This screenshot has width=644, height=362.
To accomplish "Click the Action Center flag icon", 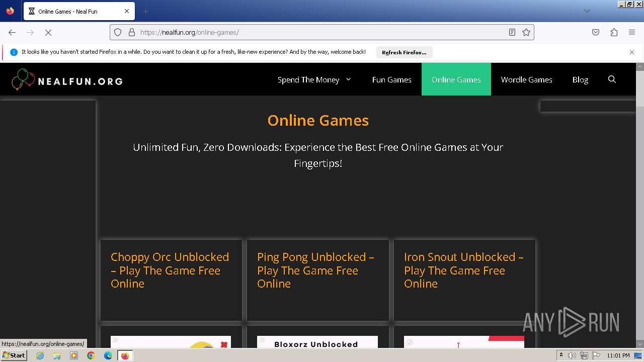I will 595,355.
